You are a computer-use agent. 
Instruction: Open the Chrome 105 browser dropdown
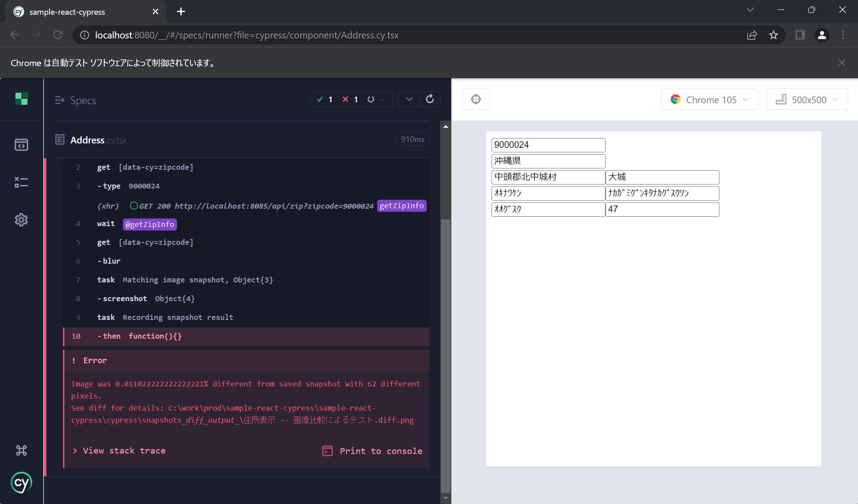click(709, 99)
